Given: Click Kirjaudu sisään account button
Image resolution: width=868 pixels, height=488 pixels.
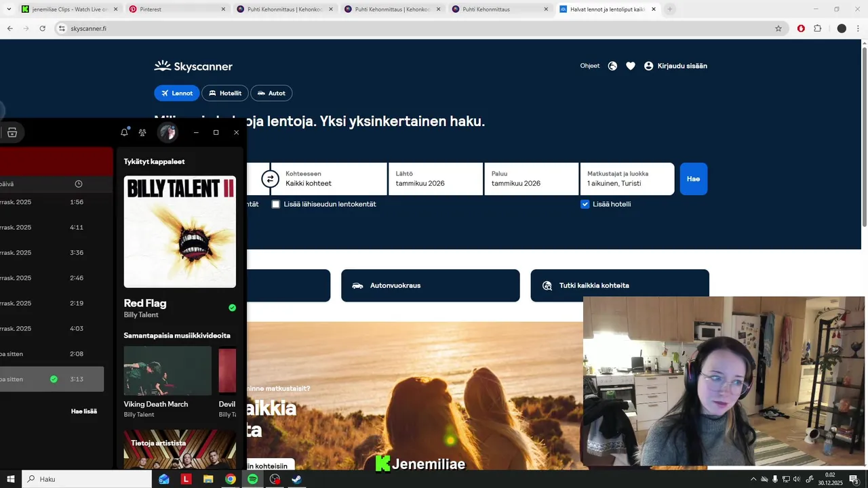Looking at the screenshot, I should [675, 66].
